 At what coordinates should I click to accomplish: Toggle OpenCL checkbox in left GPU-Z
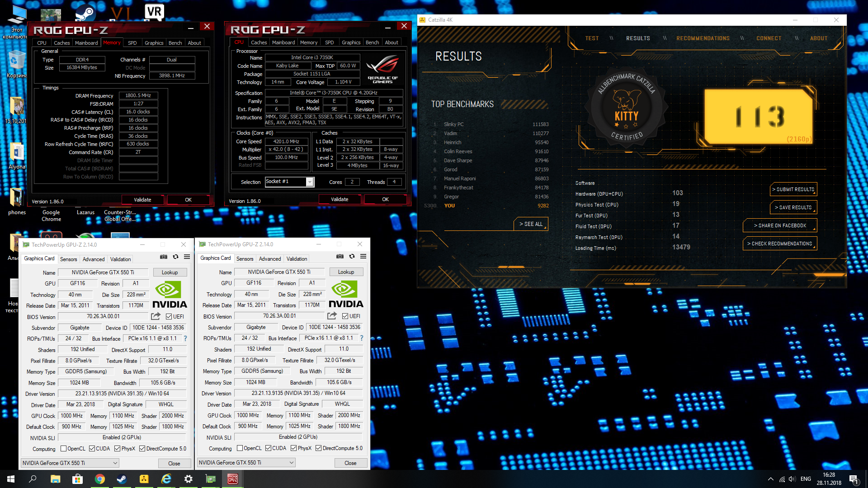[64, 449]
